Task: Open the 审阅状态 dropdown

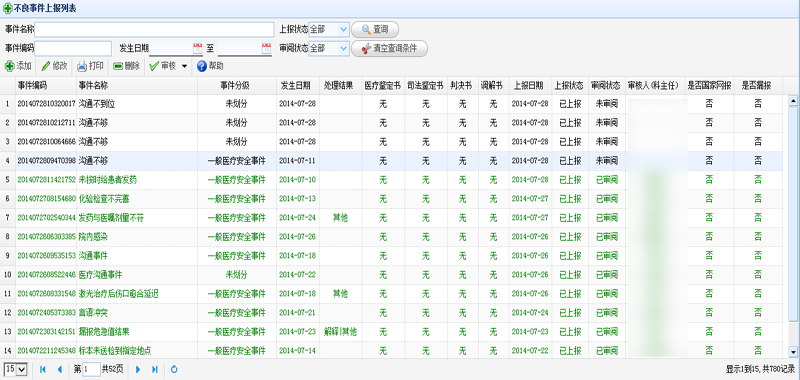Action: click(343, 48)
